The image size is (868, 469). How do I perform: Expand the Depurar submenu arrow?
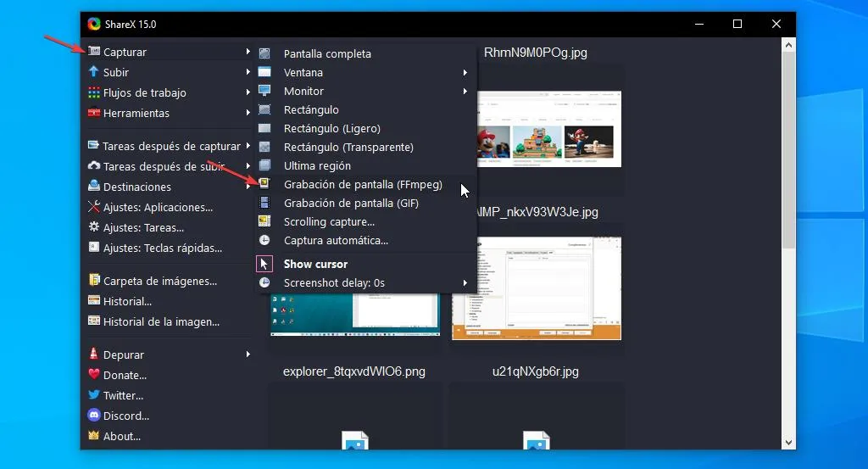pyautogui.click(x=248, y=355)
